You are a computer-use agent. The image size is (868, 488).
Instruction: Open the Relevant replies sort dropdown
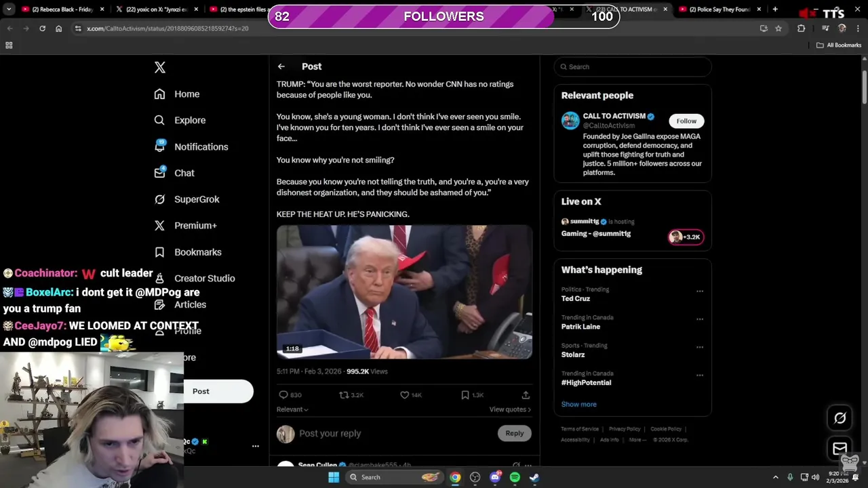pyautogui.click(x=292, y=409)
